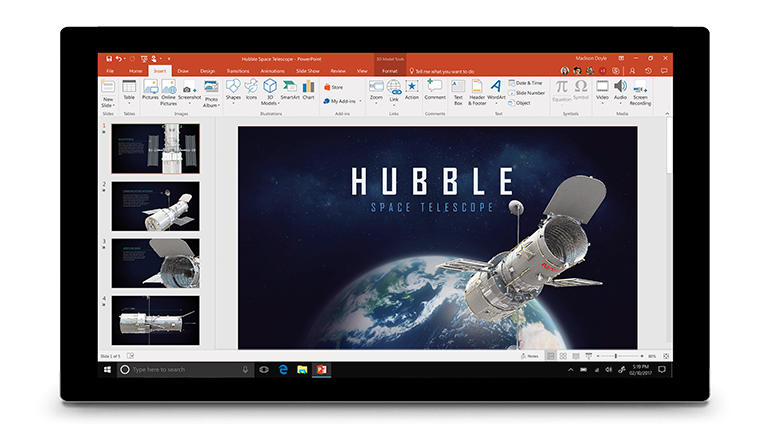Viewport: 768px width, 432px height.
Task: Insert a Text Box
Action: (458, 93)
